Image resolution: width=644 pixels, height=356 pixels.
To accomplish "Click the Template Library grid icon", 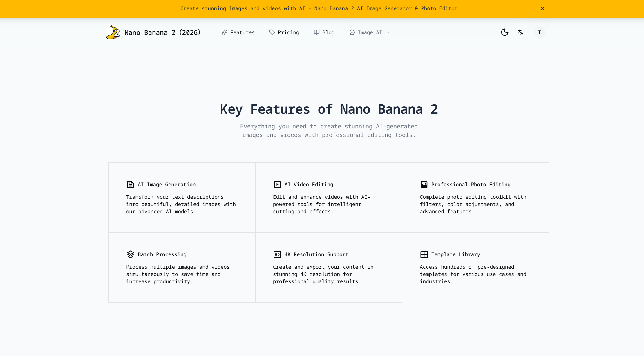I will click(x=424, y=254).
